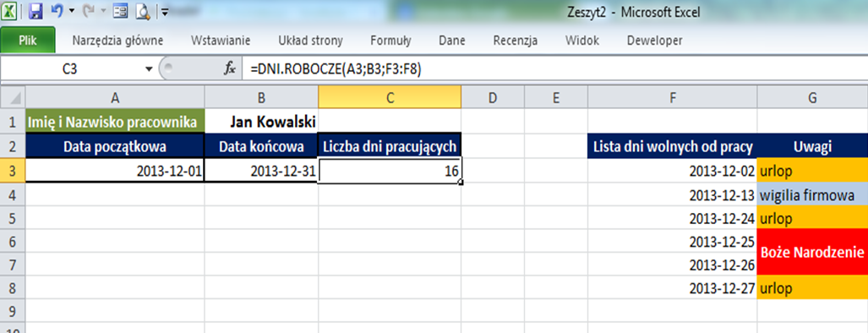
Task: Select the 'Data początkowa' header cell
Action: [115, 146]
